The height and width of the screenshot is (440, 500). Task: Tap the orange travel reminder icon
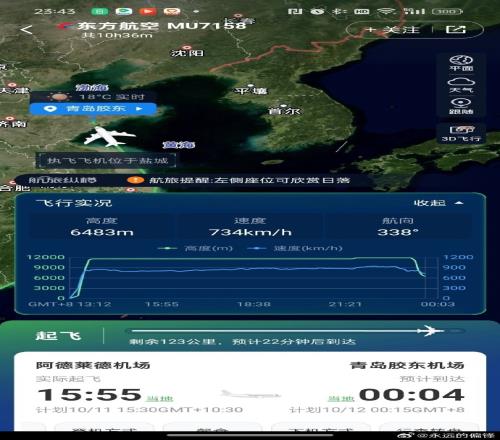[135, 180]
